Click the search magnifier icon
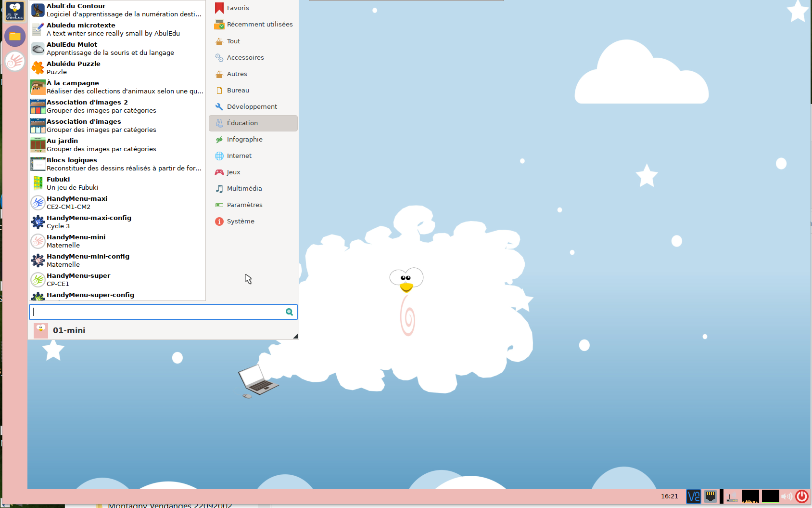The width and height of the screenshot is (812, 508). 289,312
